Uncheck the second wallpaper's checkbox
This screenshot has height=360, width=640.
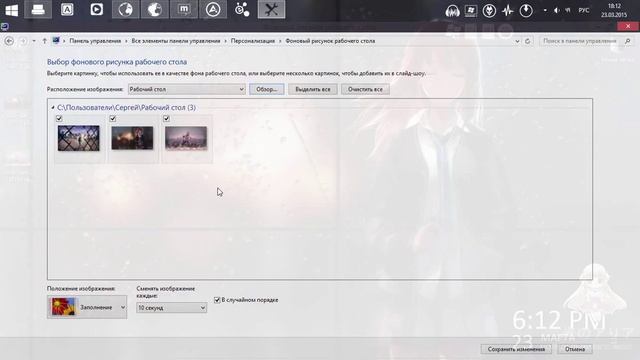click(x=113, y=118)
